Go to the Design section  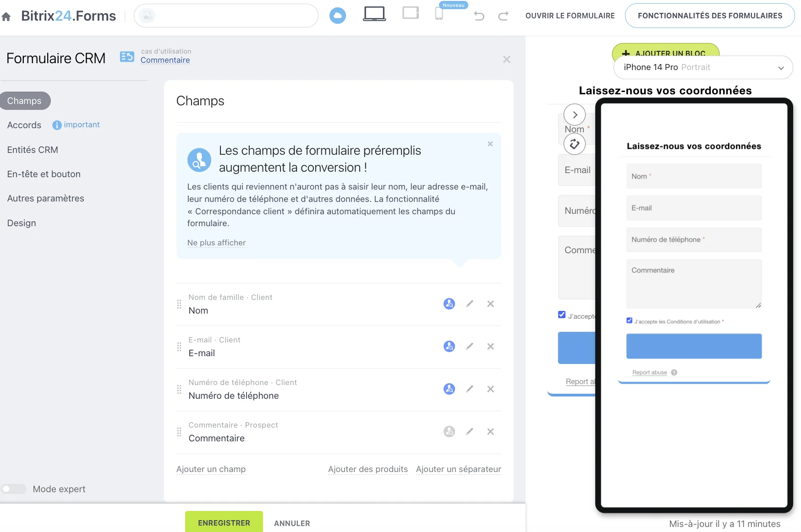(22, 223)
